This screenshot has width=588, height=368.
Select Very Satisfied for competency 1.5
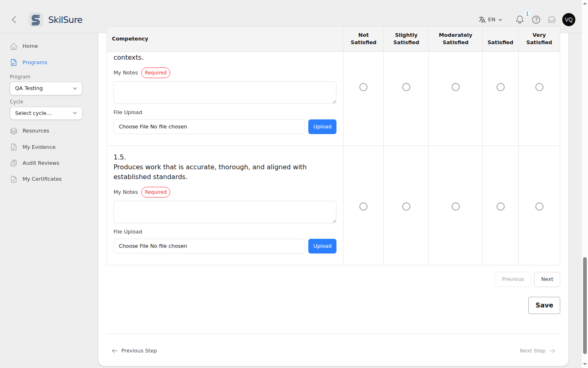click(539, 206)
